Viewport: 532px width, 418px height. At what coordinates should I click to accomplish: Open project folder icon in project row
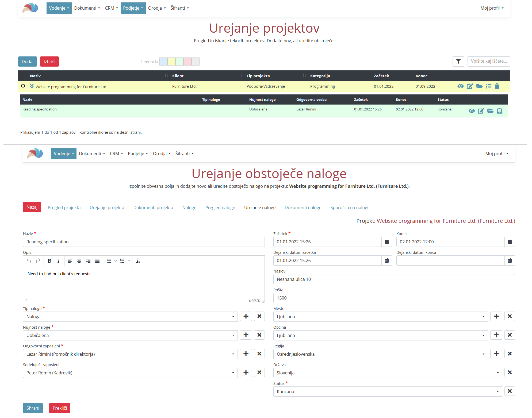(x=479, y=86)
